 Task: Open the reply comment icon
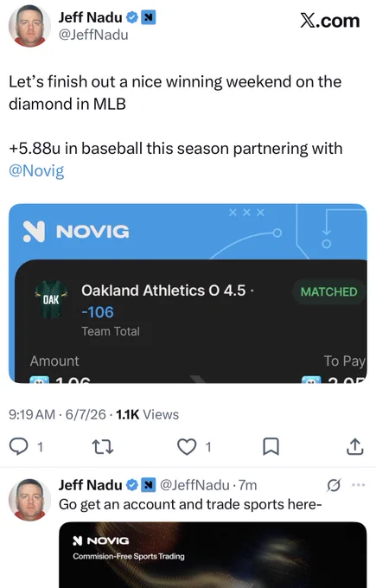tap(19, 447)
